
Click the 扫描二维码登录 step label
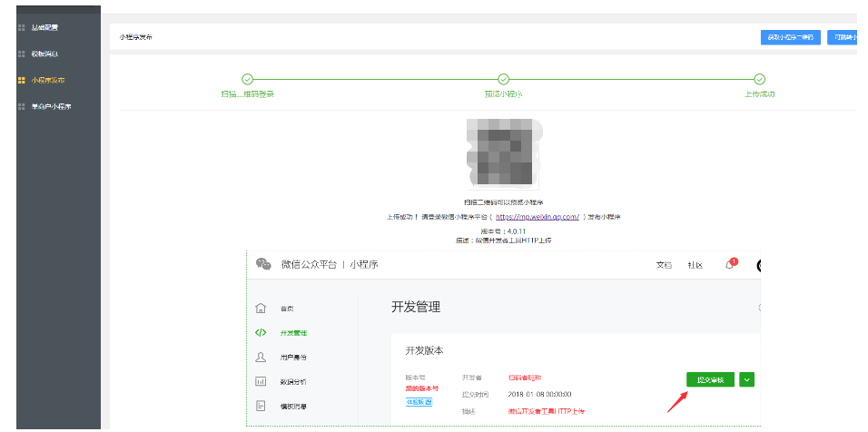pos(248,94)
